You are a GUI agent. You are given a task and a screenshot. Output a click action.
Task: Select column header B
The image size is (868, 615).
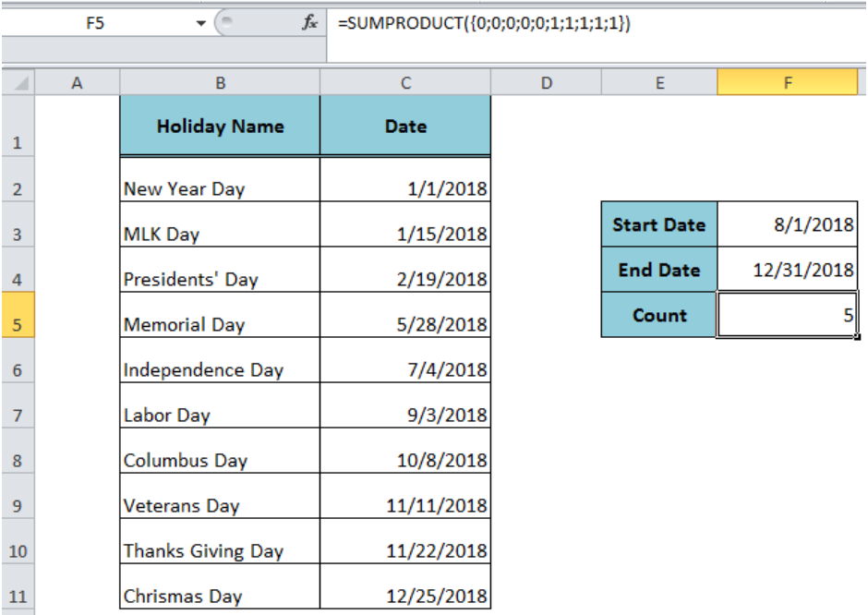(220, 81)
